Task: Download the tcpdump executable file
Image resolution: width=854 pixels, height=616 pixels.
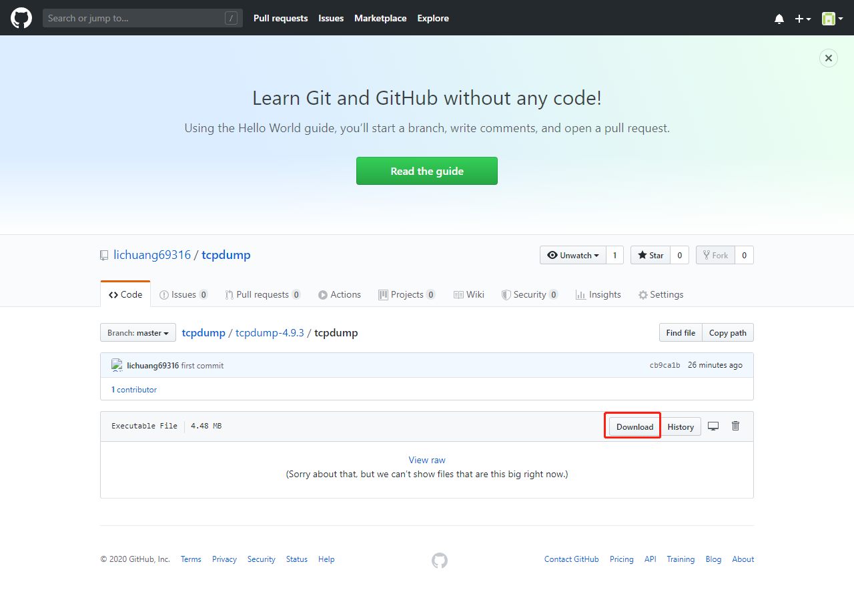Action: (635, 426)
